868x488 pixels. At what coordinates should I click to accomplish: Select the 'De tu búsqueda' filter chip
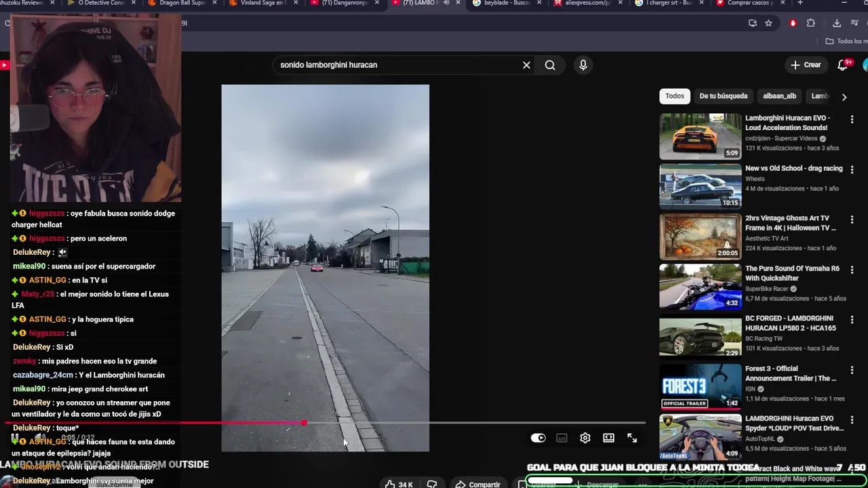(x=723, y=96)
